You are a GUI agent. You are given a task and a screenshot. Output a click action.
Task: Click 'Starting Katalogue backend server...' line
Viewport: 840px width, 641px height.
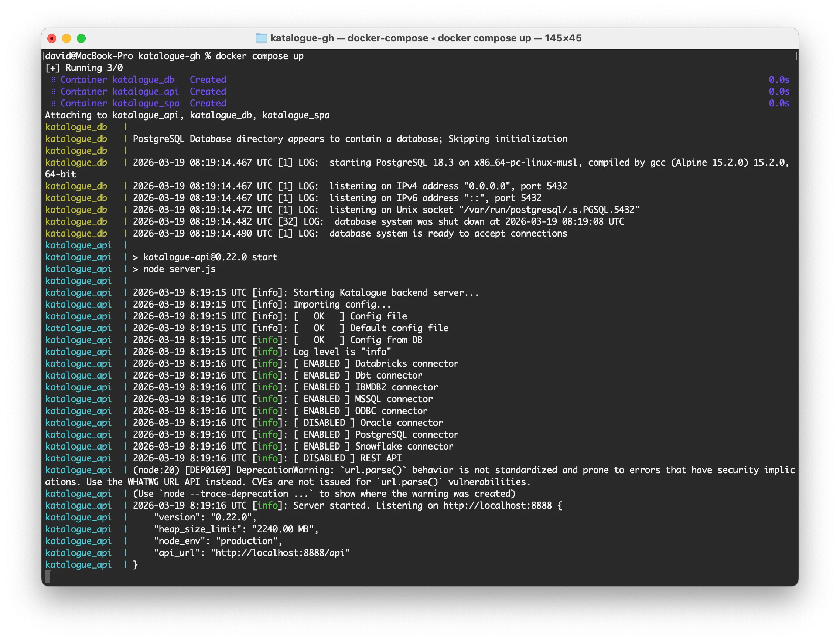pos(262,293)
